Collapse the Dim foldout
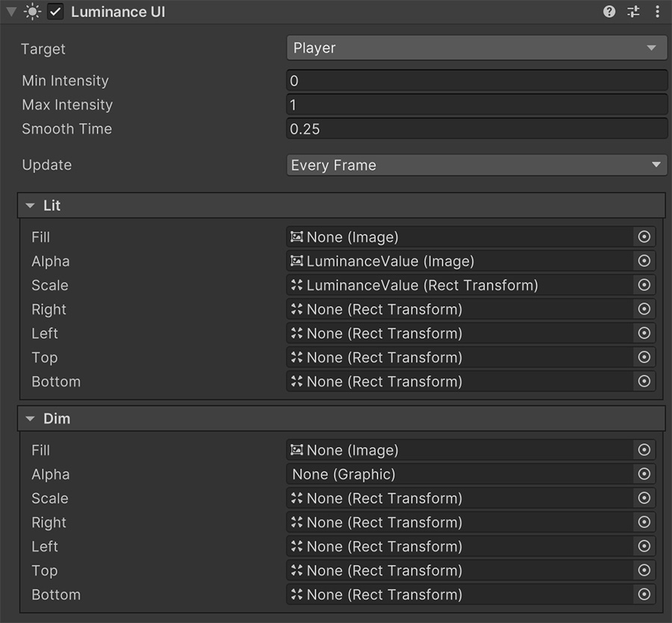This screenshot has height=623, width=672. coord(30,419)
